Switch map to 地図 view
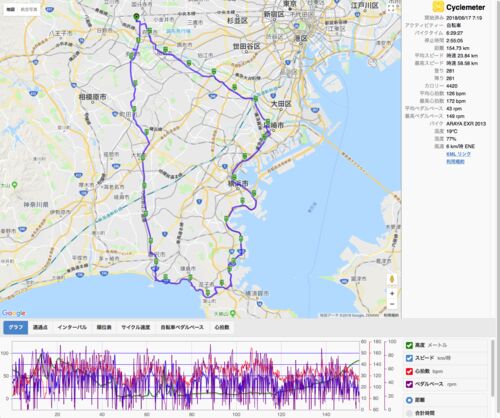The height and width of the screenshot is (418, 500). pos(11,10)
